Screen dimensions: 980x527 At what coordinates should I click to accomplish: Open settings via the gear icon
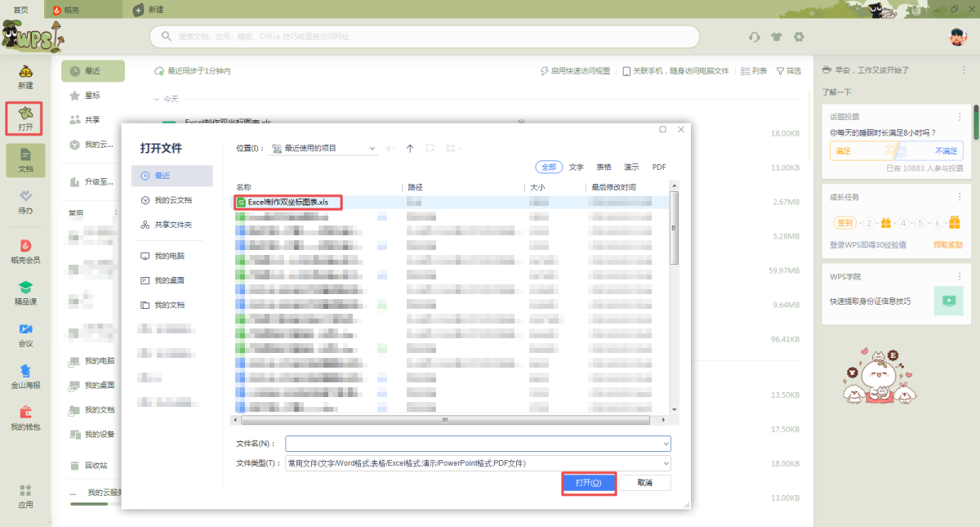tap(799, 37)
